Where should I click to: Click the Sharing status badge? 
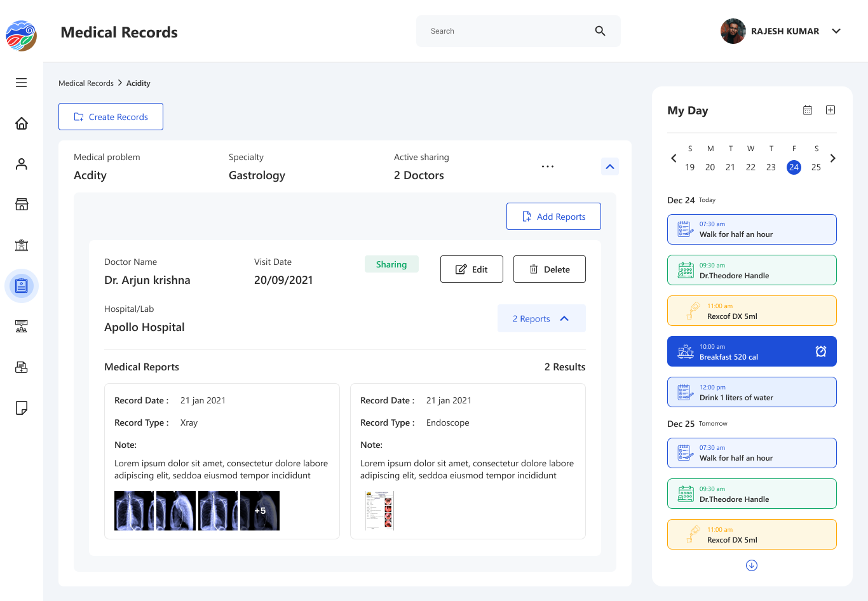[391, 264]
